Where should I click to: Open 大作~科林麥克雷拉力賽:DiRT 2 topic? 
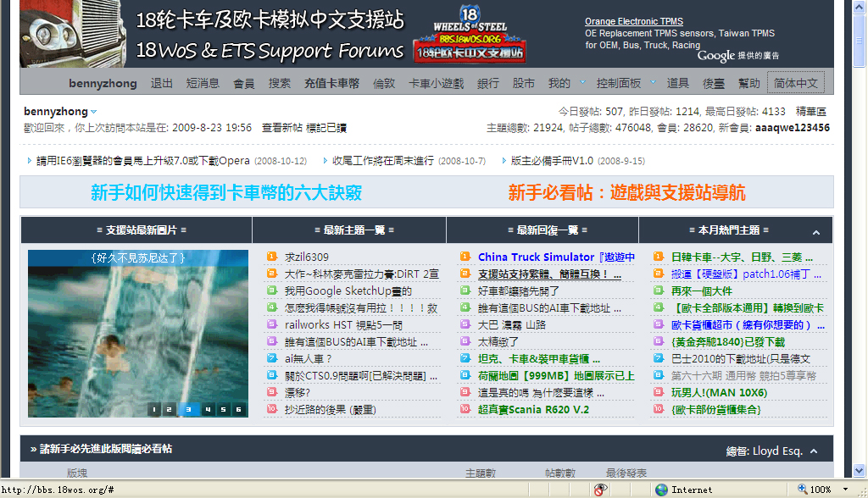click(x=362, y=274)
